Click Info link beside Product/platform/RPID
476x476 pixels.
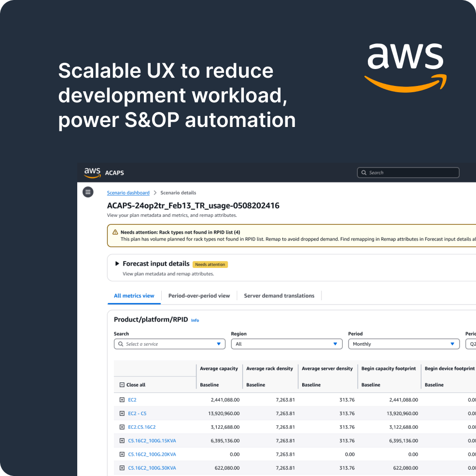coord(195,320)
